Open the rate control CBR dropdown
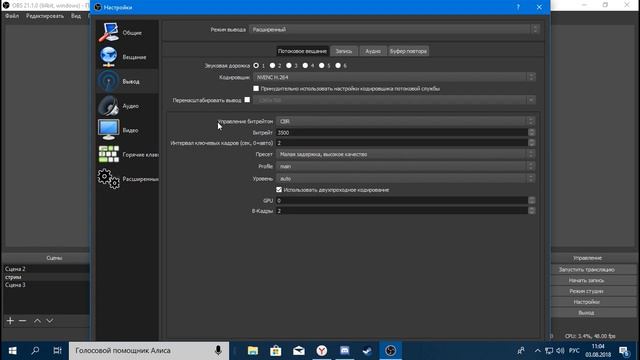This screenshot has height=360, width=640. click(405, 121)
